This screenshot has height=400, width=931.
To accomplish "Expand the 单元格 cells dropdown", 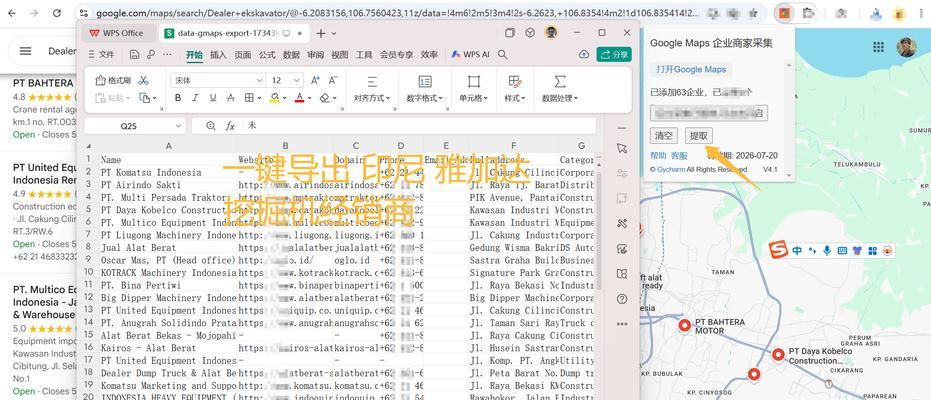I will click(x=473, y=98).
